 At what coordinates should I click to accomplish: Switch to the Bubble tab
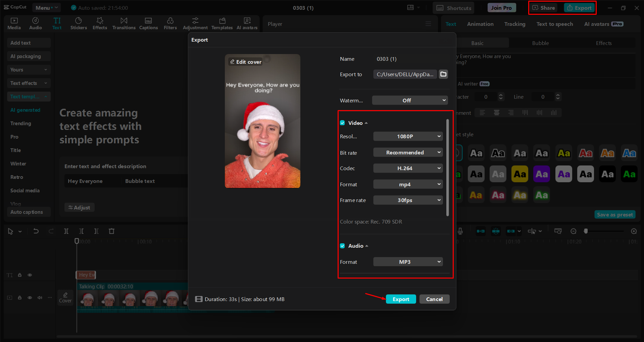540,43
